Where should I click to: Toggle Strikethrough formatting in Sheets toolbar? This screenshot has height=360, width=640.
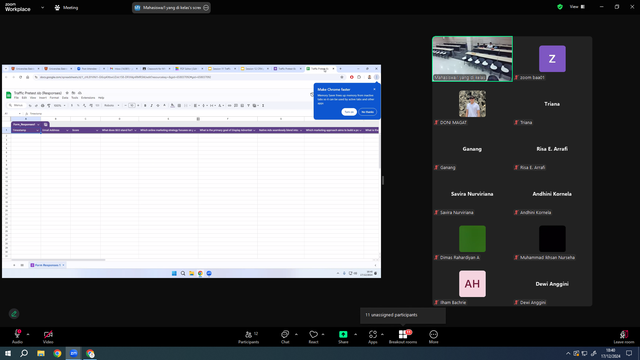point(158,106)
